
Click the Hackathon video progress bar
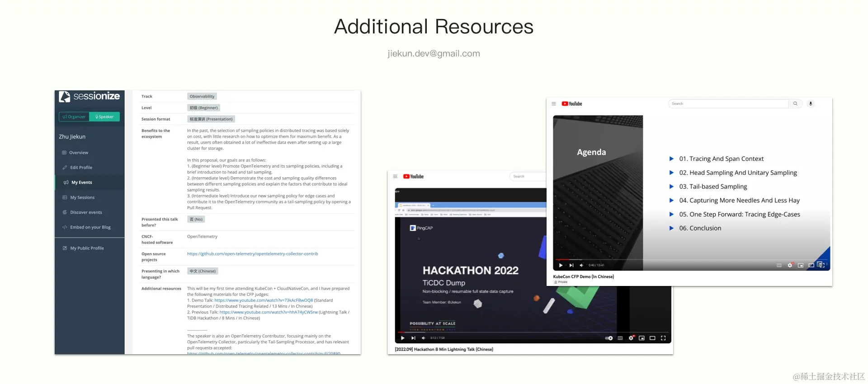tap(533, 332)
